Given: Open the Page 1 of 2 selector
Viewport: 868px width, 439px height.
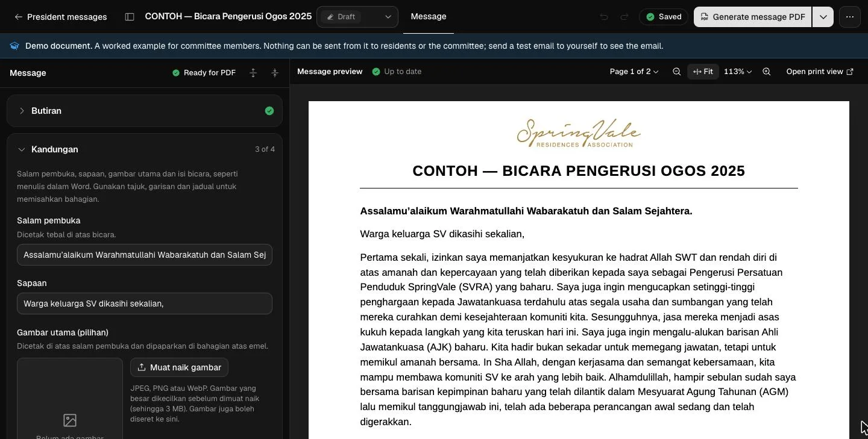Looking at the screenshot, I should coord(634,72).
